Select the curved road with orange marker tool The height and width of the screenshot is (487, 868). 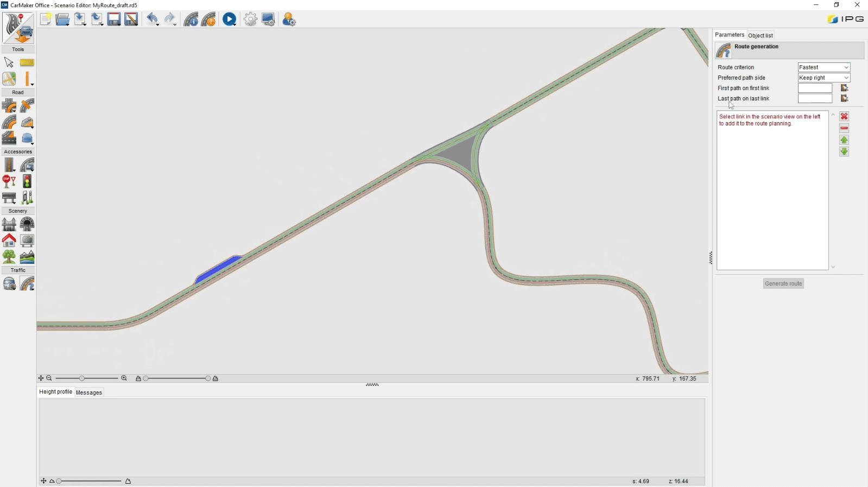(27, 105)
